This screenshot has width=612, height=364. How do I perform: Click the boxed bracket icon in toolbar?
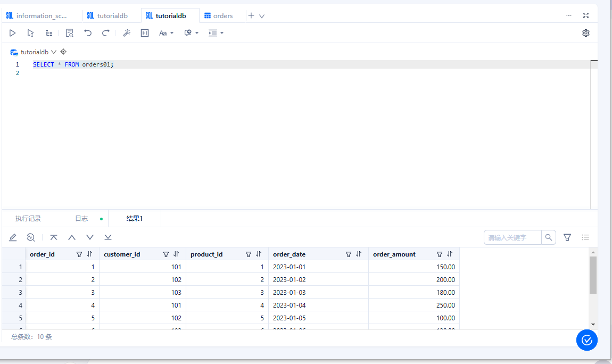pyautogui.click(x=145, y=33)
